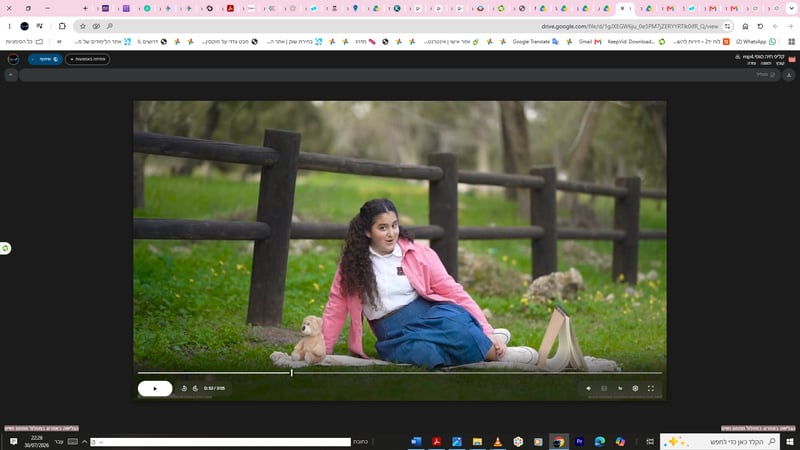Open the media control icon in toolbar
Viewport: 800px width, 450px height.
pos(40,26)
